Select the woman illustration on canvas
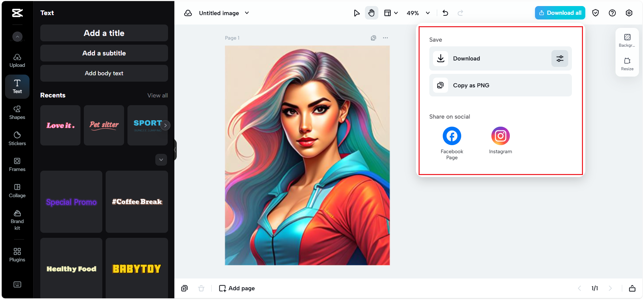Screen dimensions: 644x300 pos(307,155)
